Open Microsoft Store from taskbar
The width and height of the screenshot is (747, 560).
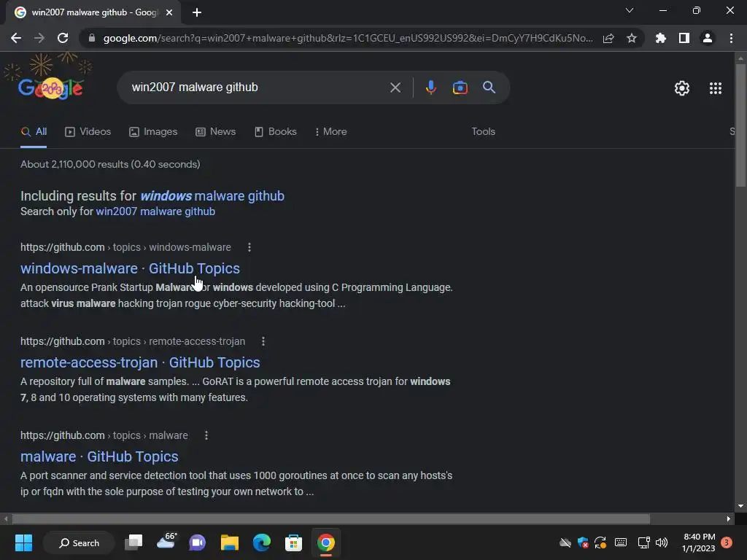(x=293, y=542)
